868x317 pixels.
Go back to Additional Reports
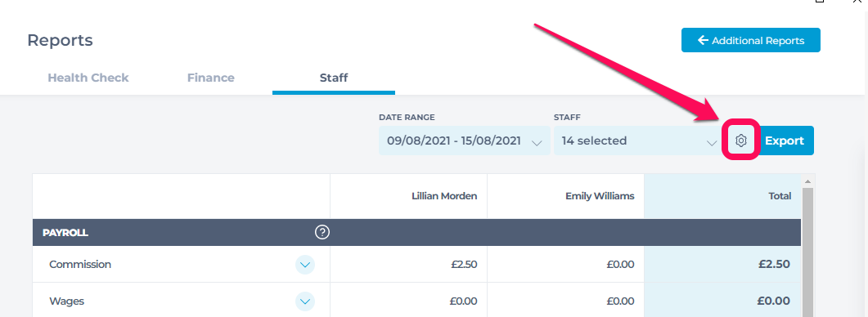(x=751, y=40)
